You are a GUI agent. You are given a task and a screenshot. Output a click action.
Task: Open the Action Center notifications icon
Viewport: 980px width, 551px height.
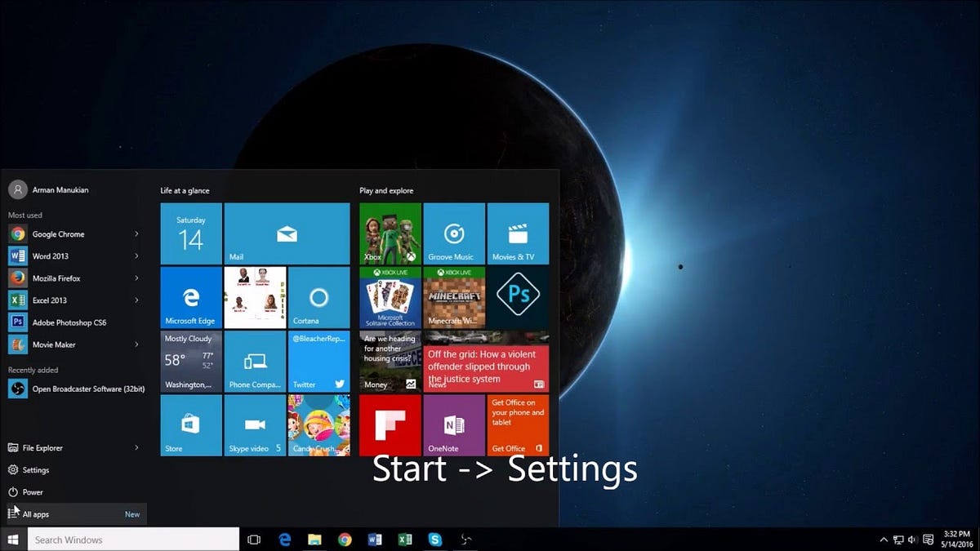pyautogui.click(x=928, y=540)
